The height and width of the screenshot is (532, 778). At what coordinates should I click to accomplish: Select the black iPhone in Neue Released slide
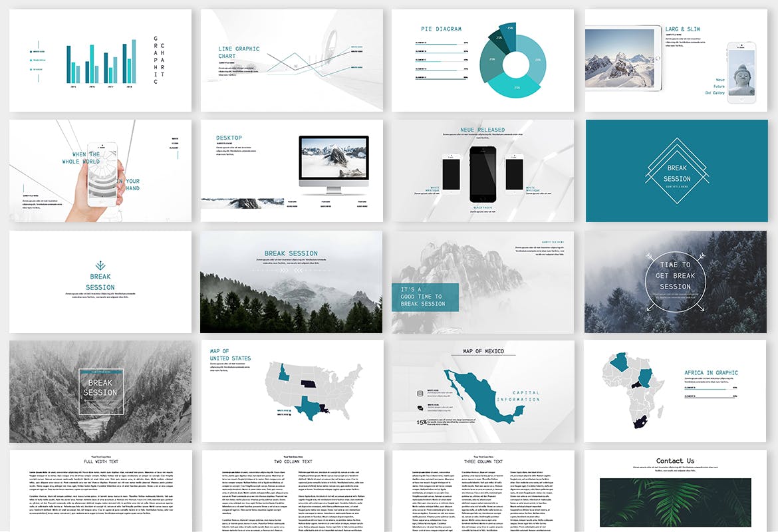coord(483,174)
